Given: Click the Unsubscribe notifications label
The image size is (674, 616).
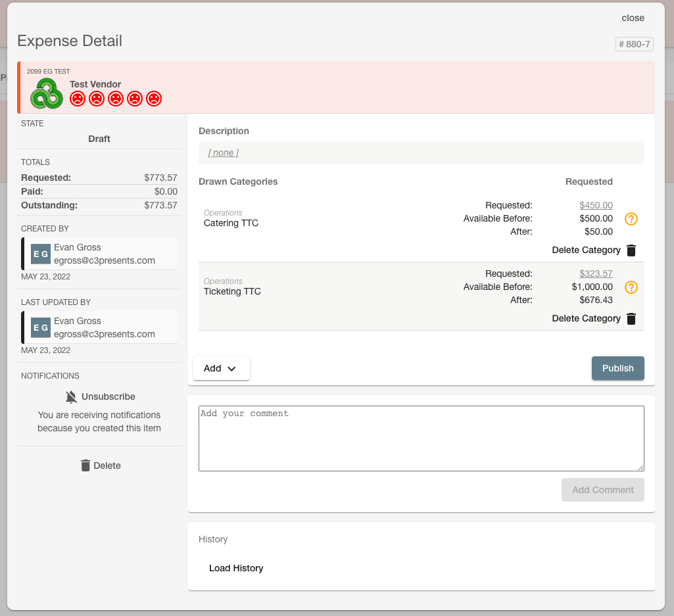Looking at the screenshot, I should pyautogui.click(x=108, y=397).
